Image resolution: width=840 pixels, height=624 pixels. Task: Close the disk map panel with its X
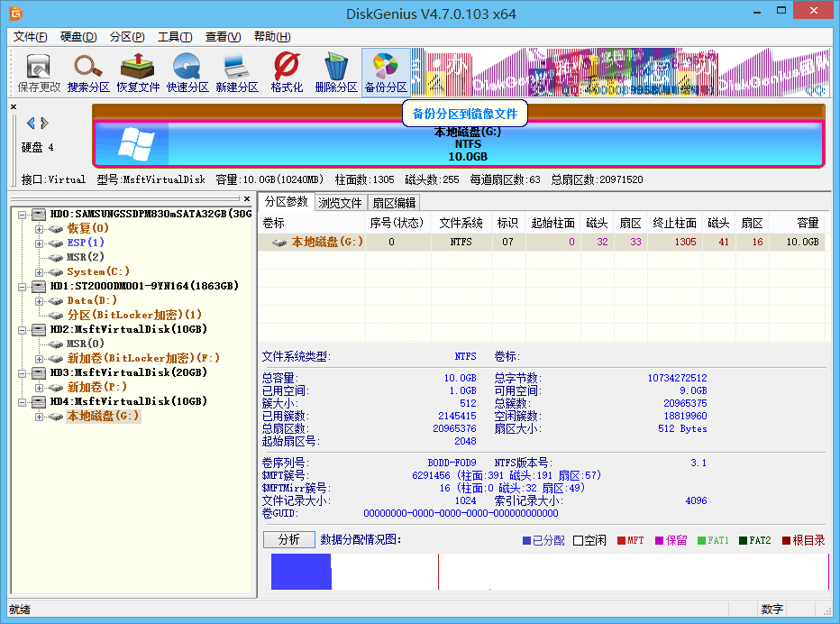point(14,106)
